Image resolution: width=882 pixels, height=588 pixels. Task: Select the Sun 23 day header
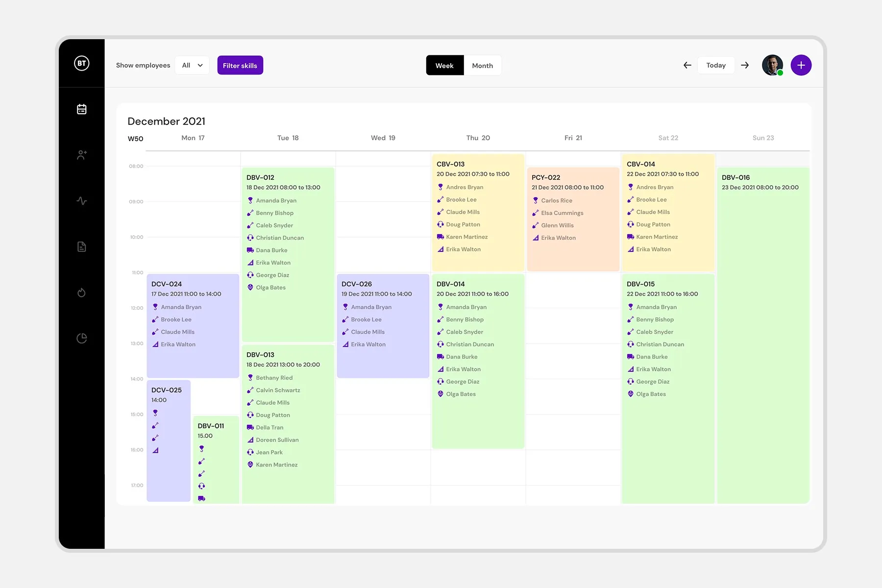(763, 138)
